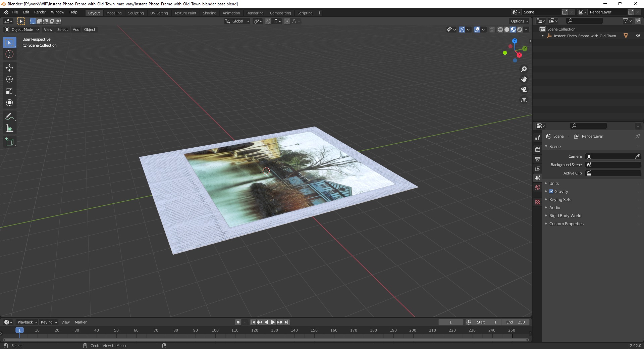644x349 pixels.
Task: Open the World properties tab
Action: pyautogui.click(x=538, y=187)
